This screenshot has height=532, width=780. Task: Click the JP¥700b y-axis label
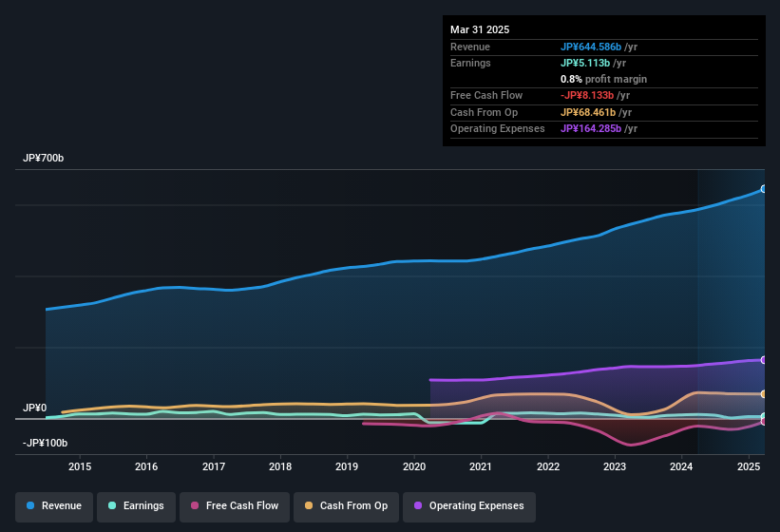pos(44,158)
